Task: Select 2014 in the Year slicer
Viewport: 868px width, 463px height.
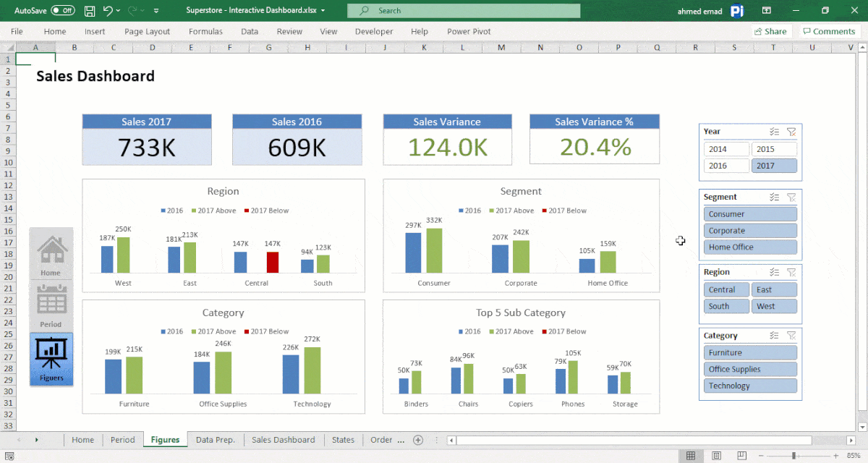Action: [726, 148]
